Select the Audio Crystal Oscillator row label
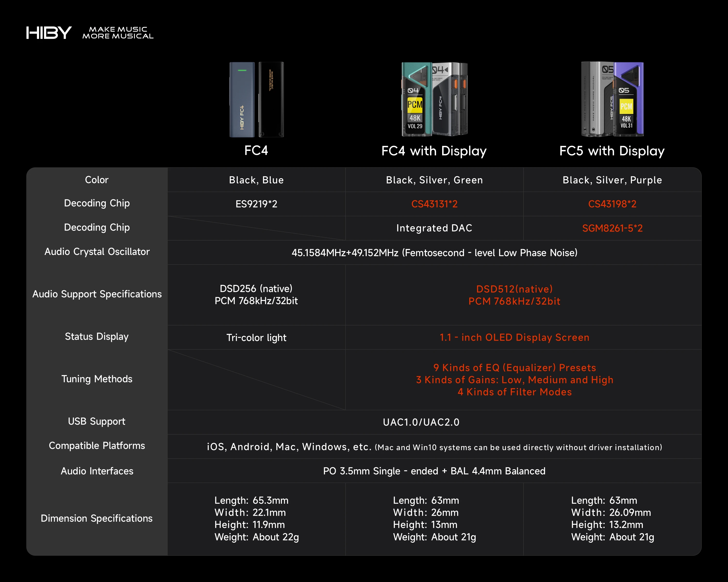728x582 pixels. point(97,252)
